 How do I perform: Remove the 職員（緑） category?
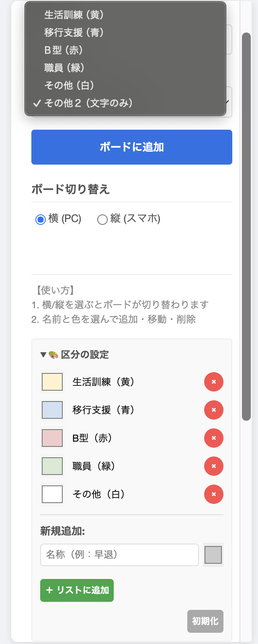click(x=213, y=466)
